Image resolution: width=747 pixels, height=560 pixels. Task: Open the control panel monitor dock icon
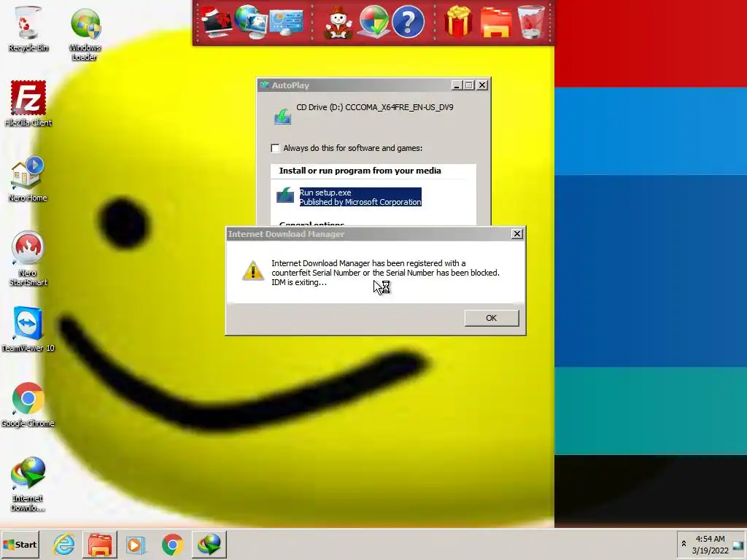pos(286,23)
